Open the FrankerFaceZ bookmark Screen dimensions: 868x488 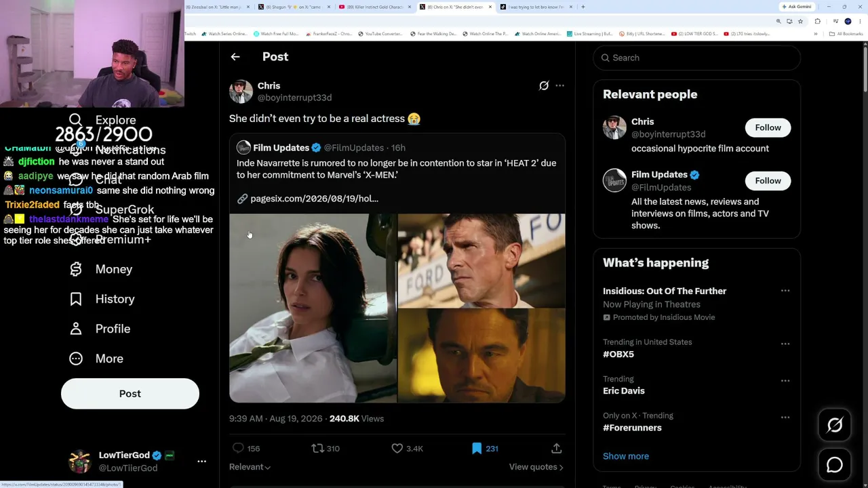[x=328, y=34]
